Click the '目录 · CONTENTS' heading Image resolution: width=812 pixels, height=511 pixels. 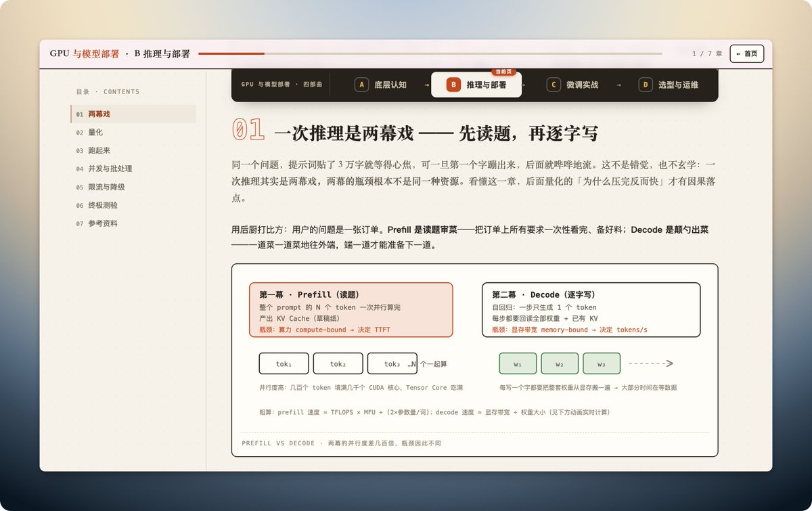point(108,91)
